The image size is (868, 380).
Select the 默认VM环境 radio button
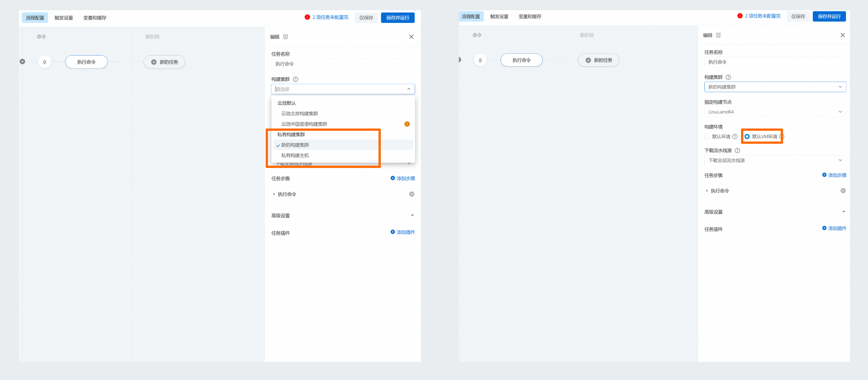tap(747, 136)
